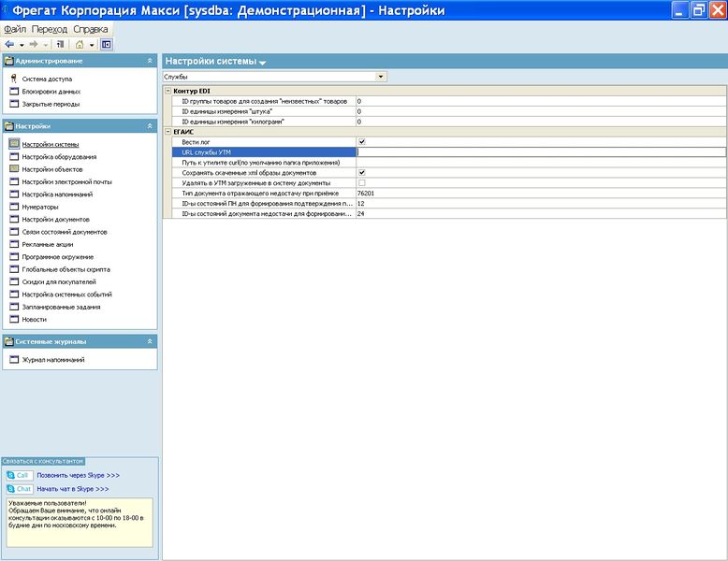
Task: Click the Журнал напоминаний icon
Action: point(14,360)
